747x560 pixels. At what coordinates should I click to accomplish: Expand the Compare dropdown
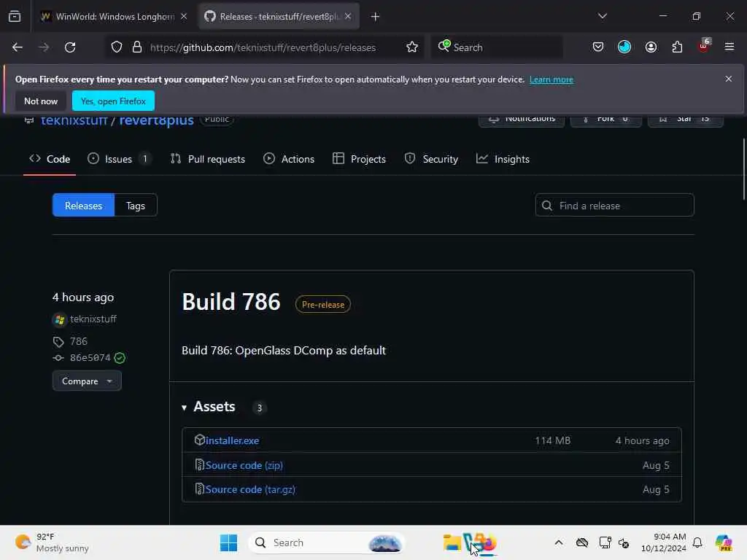[87, 381]
